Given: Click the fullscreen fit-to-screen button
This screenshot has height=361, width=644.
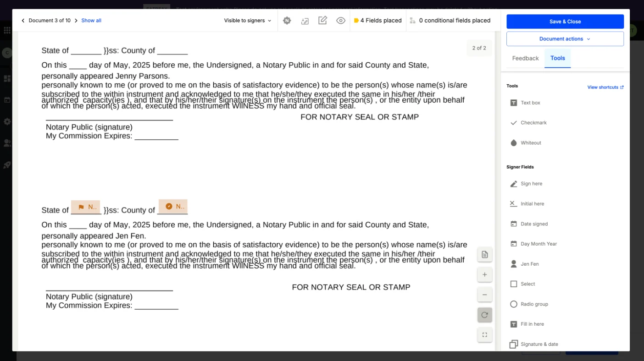Looking at the screenshot, I should [x=485, y=335].
